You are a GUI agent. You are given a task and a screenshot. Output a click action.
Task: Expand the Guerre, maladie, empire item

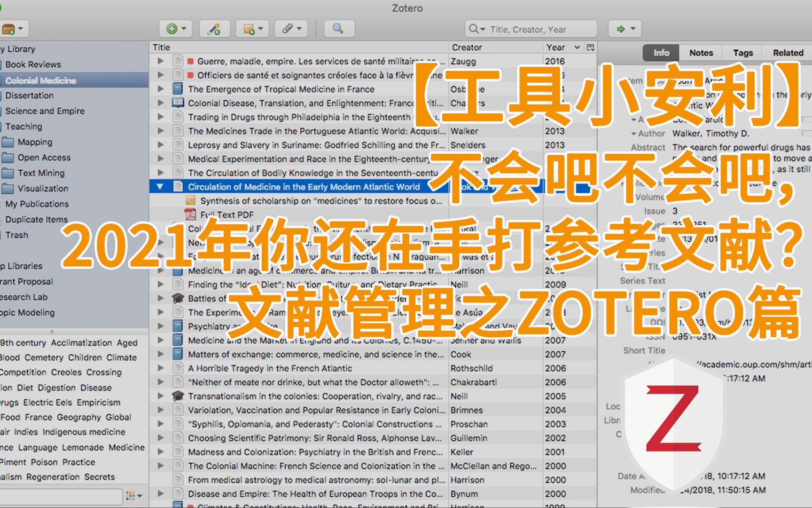pyautogui.click(x=161, y=61)
